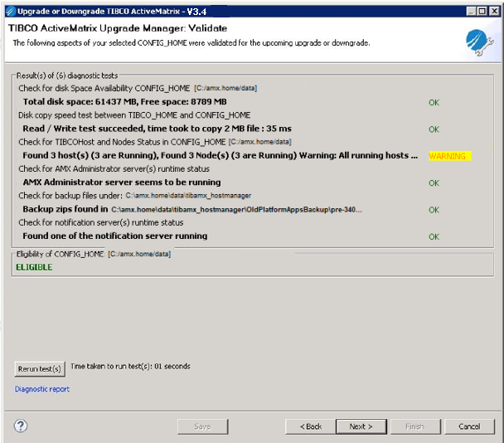Click the ELIGIBLE status text

34,267
